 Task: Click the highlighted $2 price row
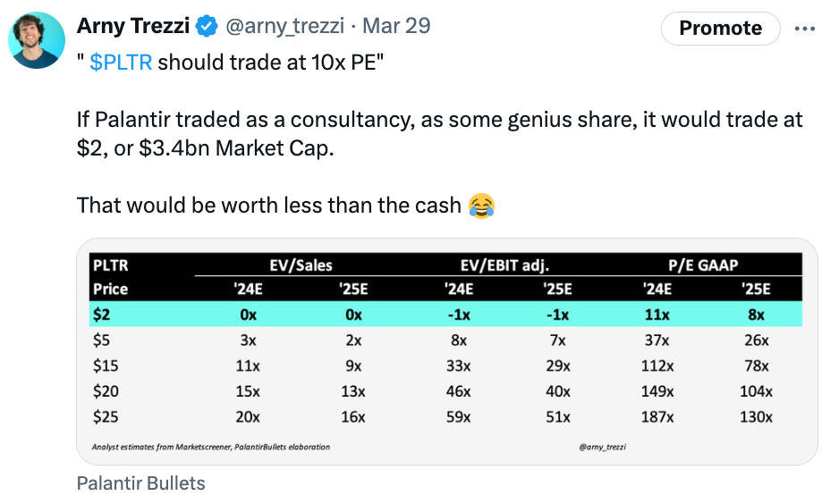pos(445,315)
